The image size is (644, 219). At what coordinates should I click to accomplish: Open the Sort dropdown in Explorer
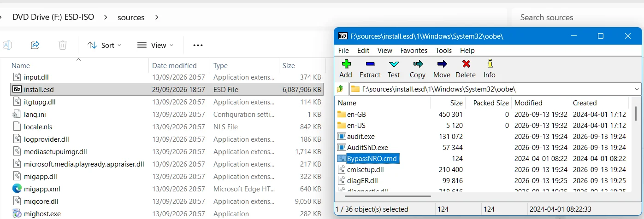[105, 45]
